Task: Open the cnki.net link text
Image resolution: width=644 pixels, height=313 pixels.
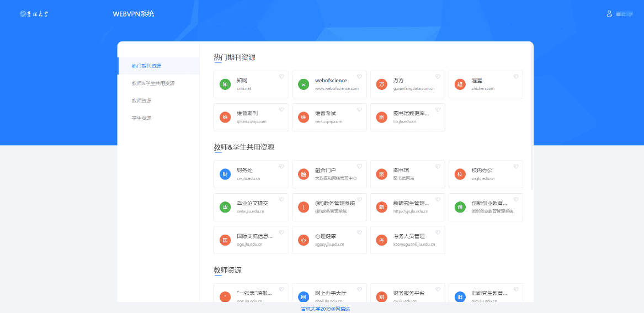Action: 244,88
